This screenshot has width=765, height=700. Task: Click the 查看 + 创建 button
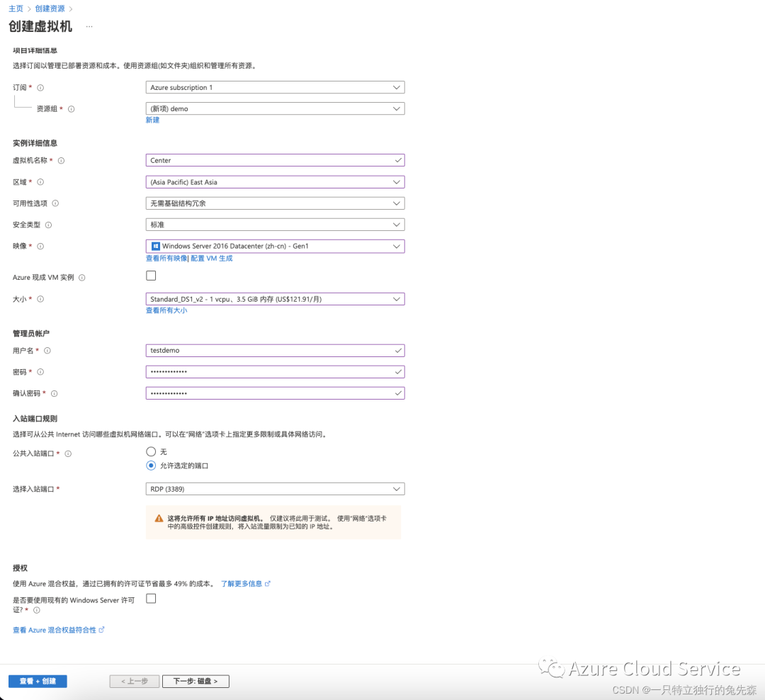click(x=38, y=682)
